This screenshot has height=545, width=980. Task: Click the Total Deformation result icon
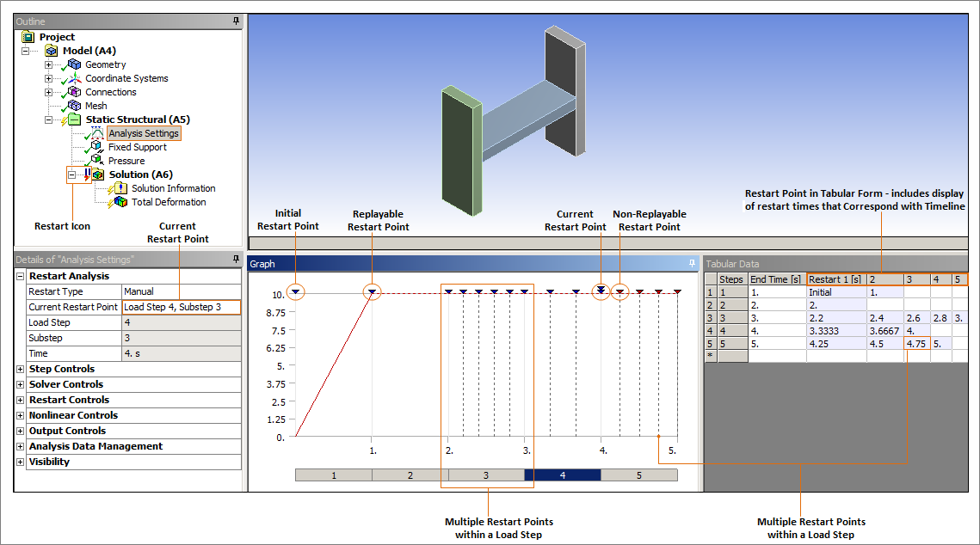120,202
